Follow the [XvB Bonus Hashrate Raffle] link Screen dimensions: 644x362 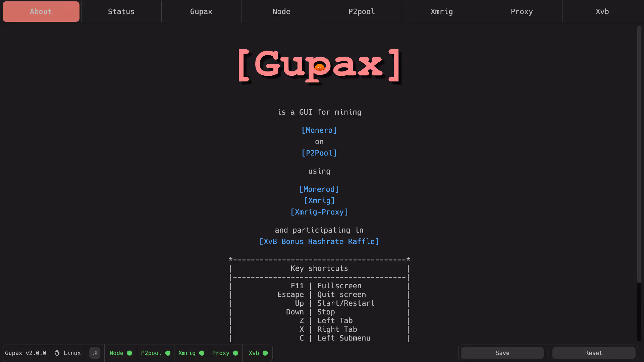tap(319, 241)
